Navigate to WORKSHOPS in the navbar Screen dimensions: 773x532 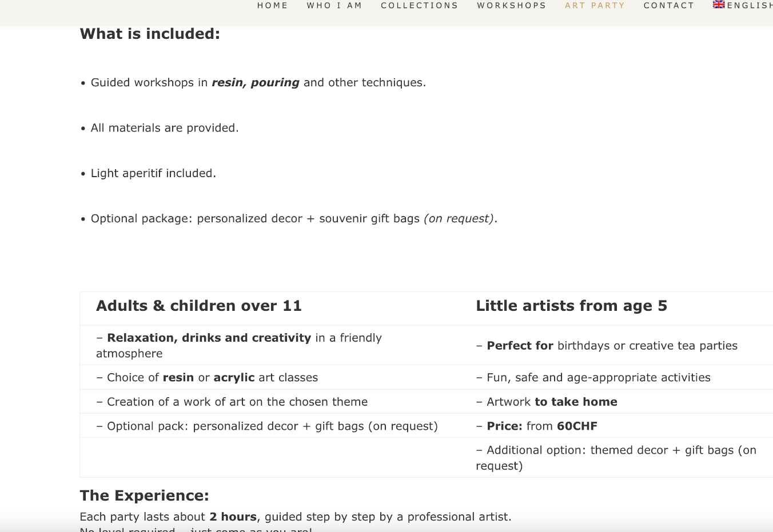[512, 6]
